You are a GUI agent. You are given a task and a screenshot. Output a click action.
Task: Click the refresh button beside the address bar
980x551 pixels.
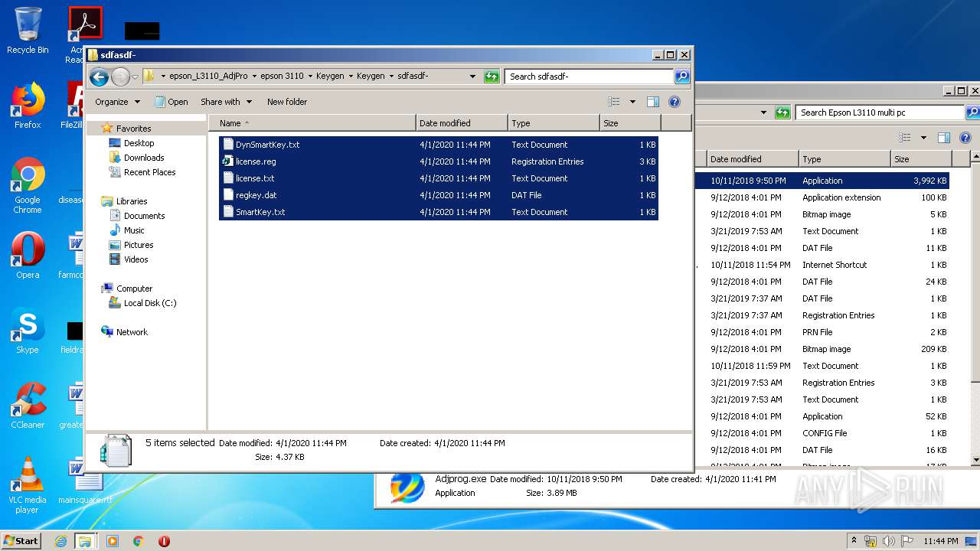click(492, 77)
